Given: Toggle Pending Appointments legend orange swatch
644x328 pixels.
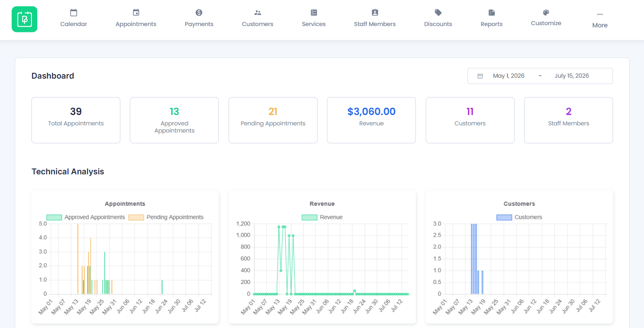Looking at the screenshot, I should point(137,217).
